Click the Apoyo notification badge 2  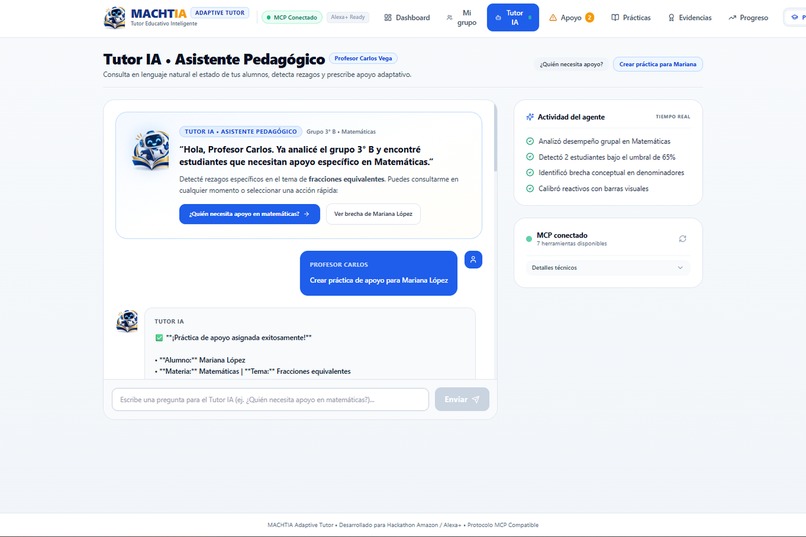coord(590,17)
